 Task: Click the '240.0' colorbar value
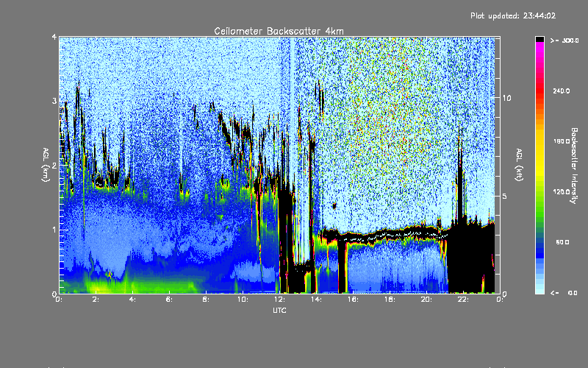562,91
